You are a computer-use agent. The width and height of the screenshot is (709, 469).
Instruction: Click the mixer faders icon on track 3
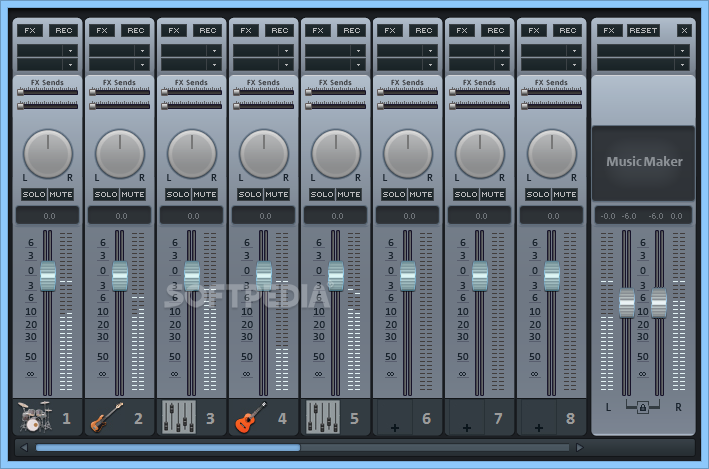click(x=179, y=417)
